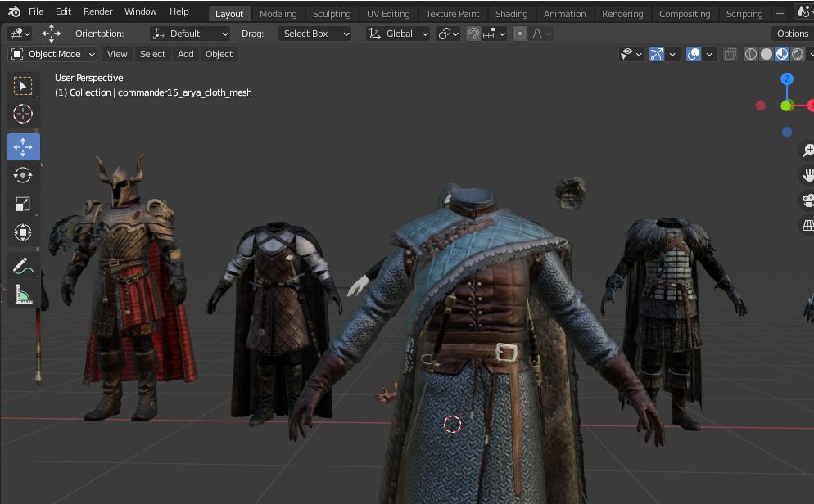Screen dimensions: 814x504
Task: Switch to the Compositing workspace tab
Action: 685,14
